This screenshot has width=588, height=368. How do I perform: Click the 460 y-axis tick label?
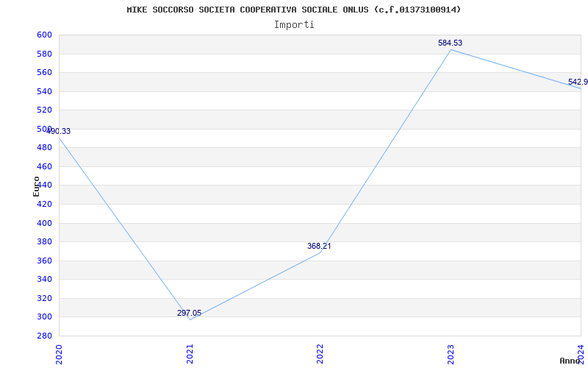pyautogui.click(x=44, y=166)
